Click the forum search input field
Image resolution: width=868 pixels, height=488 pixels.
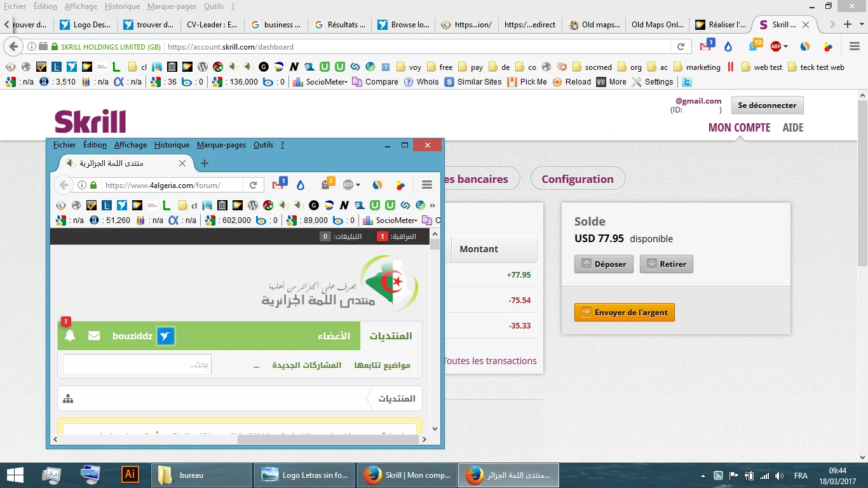click(x=137, y=365)
